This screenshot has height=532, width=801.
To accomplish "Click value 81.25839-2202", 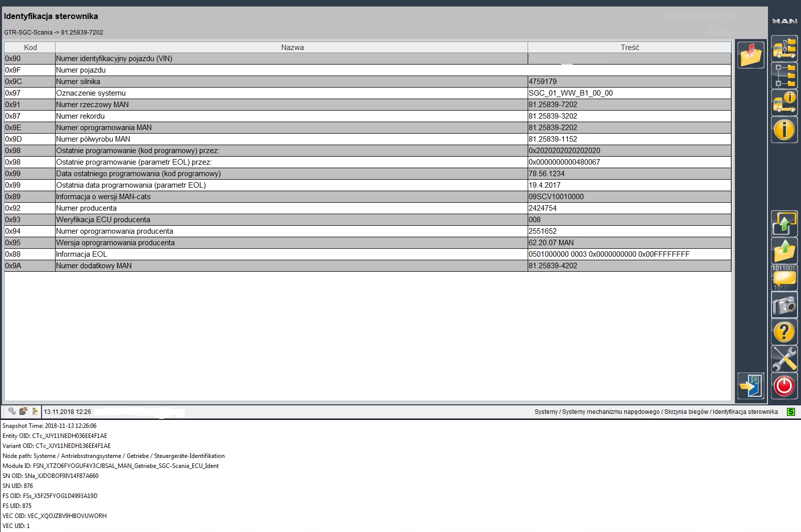I will coord(553,128).
